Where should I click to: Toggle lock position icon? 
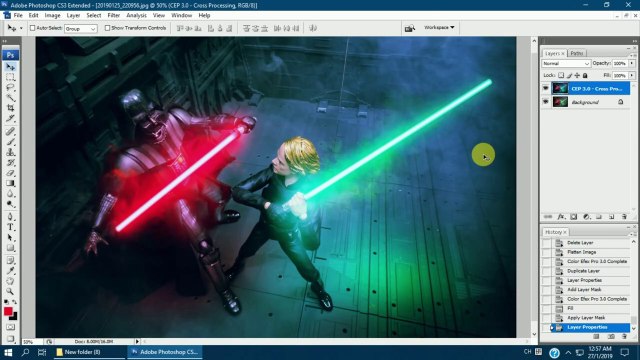[577, 76]
